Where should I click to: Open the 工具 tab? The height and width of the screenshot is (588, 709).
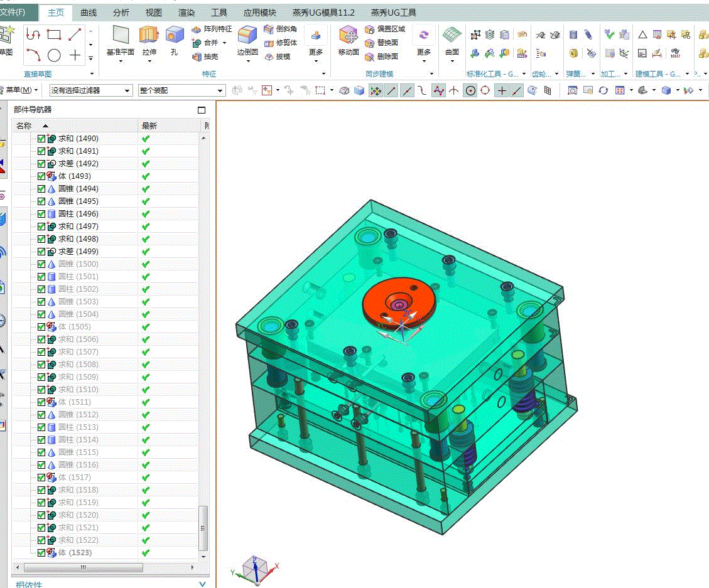219,13
